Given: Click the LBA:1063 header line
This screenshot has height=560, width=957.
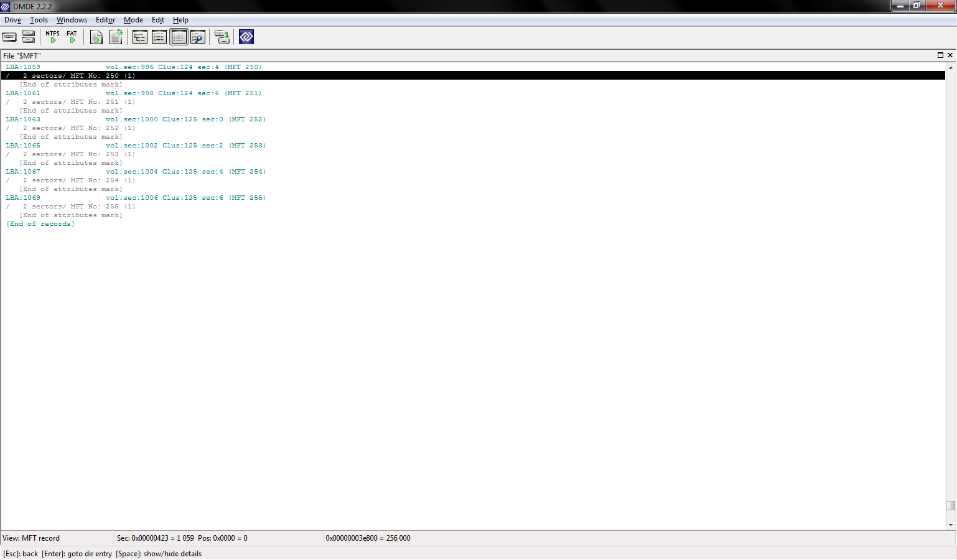Looking at the screenshot, I should (x=136, y=119).
